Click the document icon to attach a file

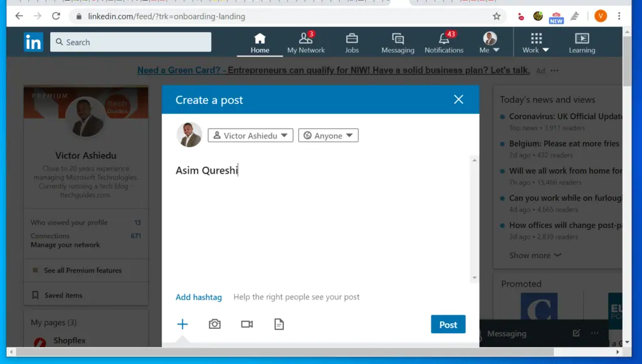(x=279, y=324)
